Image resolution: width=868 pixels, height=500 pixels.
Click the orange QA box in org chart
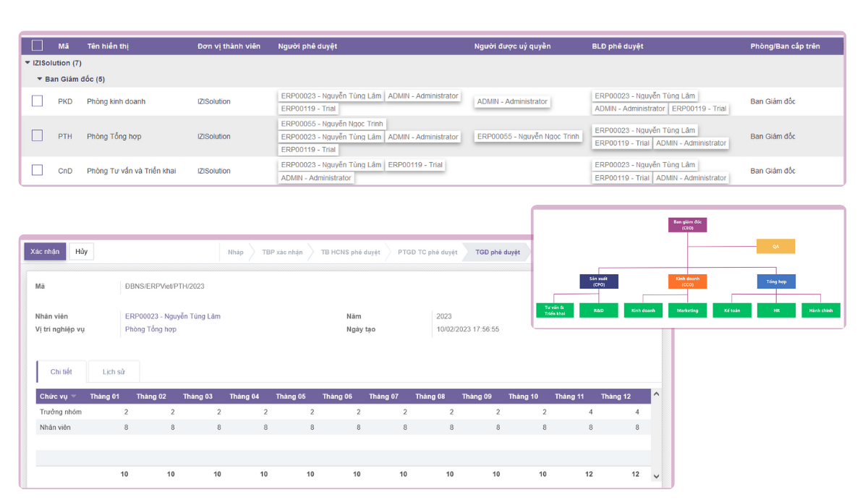[775, 247]
